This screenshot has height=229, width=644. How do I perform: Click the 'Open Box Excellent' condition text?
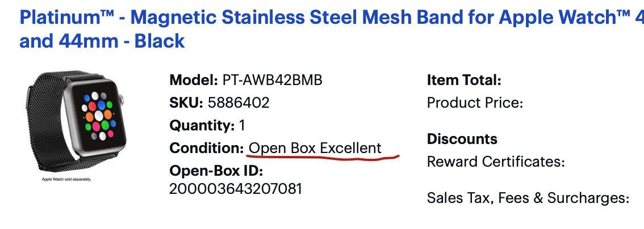coord(315,148)
